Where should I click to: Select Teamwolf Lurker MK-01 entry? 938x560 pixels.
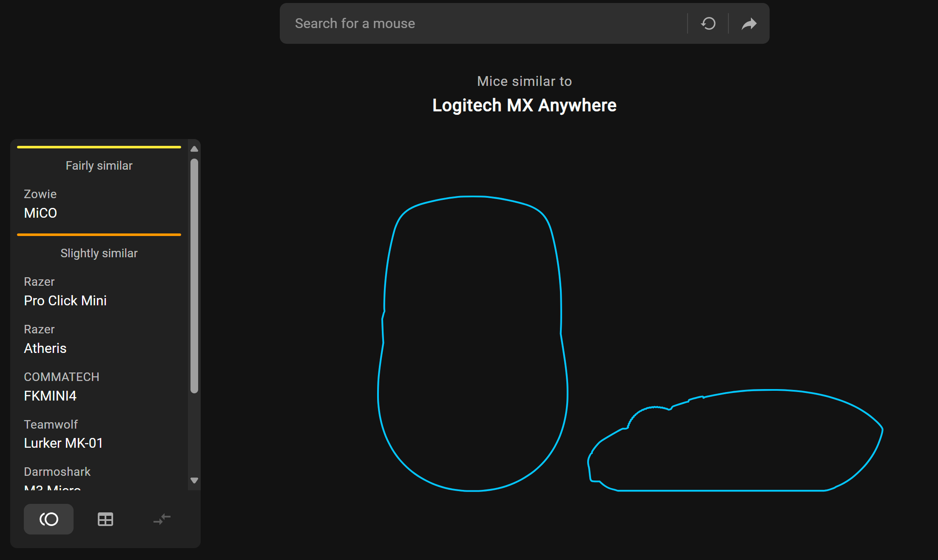pos(63,435)
